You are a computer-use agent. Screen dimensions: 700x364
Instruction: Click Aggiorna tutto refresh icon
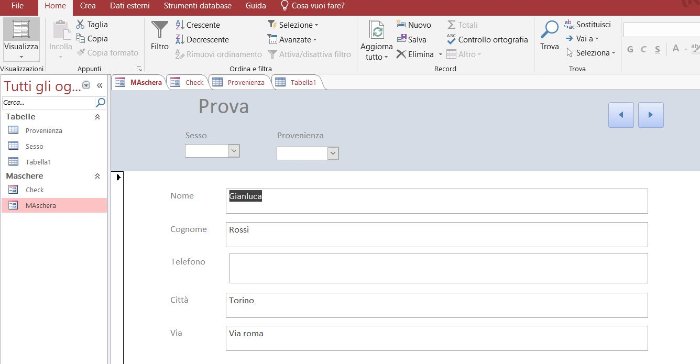click(x=377, y=30)
